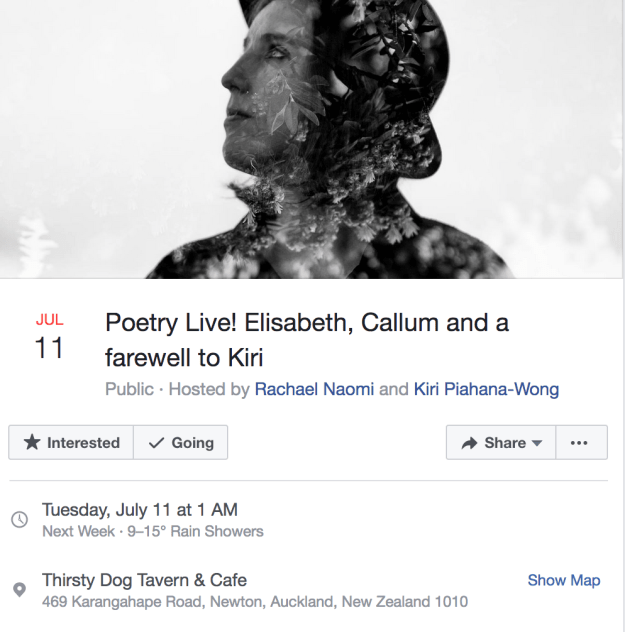This screenshot has width=625, height=632.
Task: Expand the Share dropdown caret
Action: (x=537, y=443)
